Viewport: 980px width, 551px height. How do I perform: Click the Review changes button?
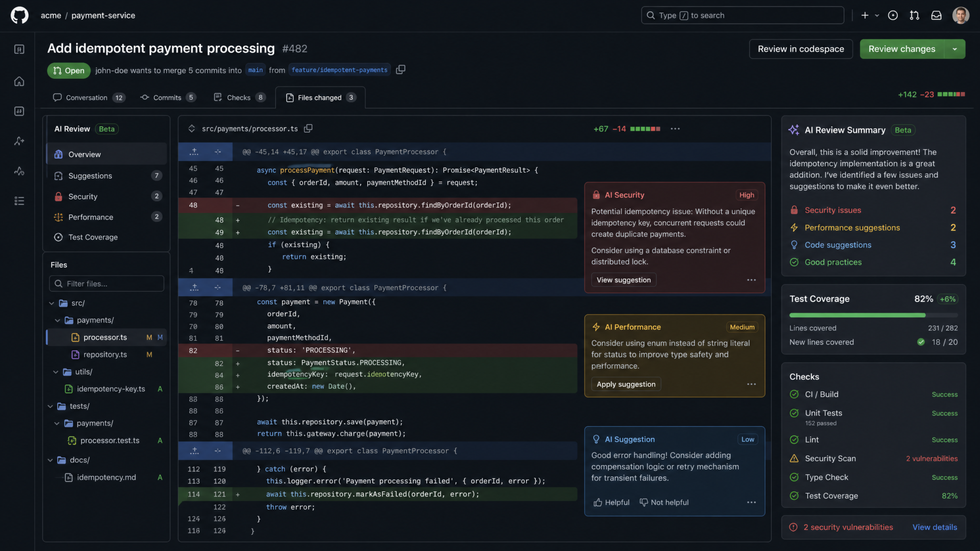click(x=902, y=49)
